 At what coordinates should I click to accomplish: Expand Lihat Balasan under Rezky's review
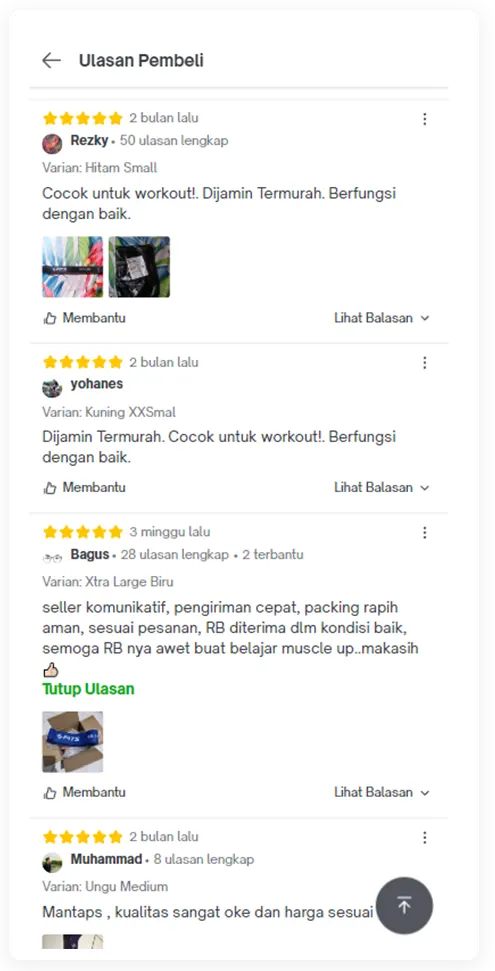point(382,318)
